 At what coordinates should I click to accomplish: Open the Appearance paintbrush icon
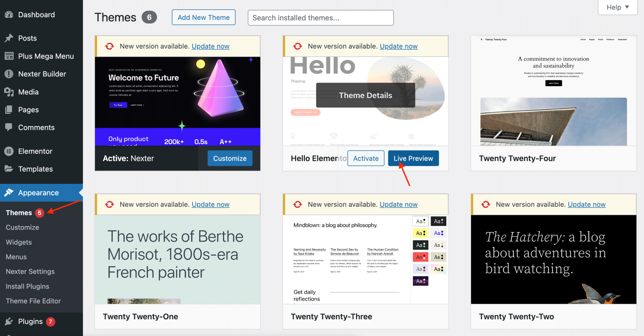pos(9,193)
